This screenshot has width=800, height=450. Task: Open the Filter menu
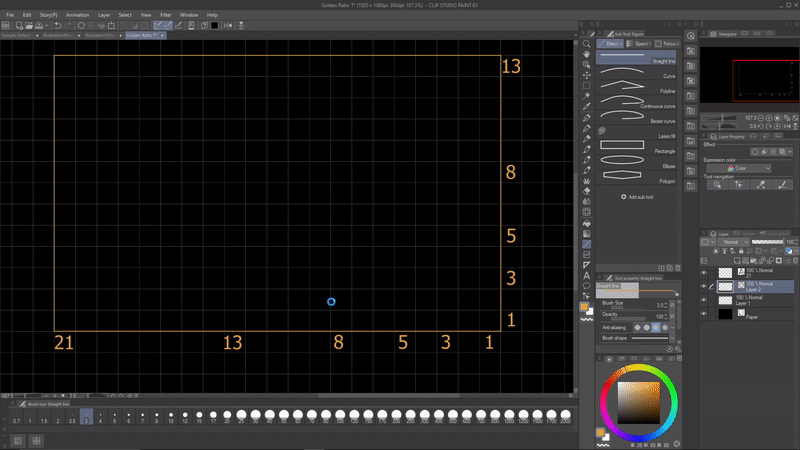[166, 15]
